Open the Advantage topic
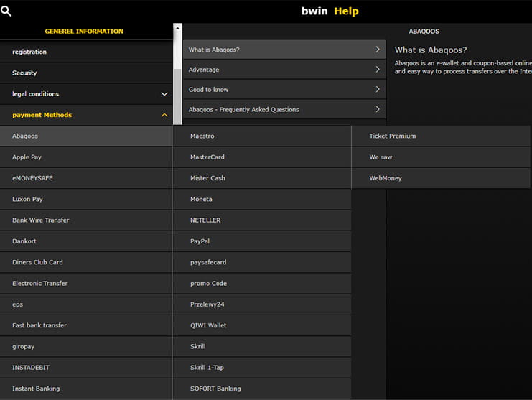The width and height of the screenshot is (532, 400). (284, 70)
